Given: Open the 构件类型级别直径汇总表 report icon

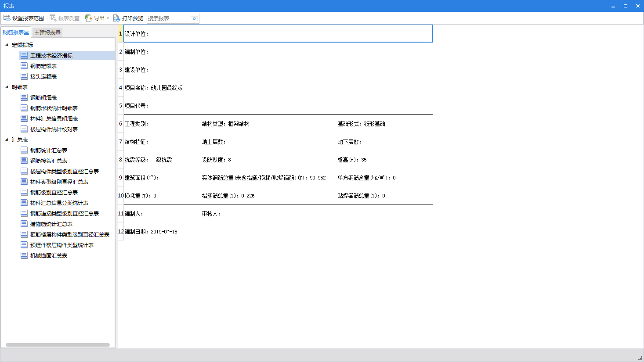Looking at the screenshot, I should coord(24,182).
